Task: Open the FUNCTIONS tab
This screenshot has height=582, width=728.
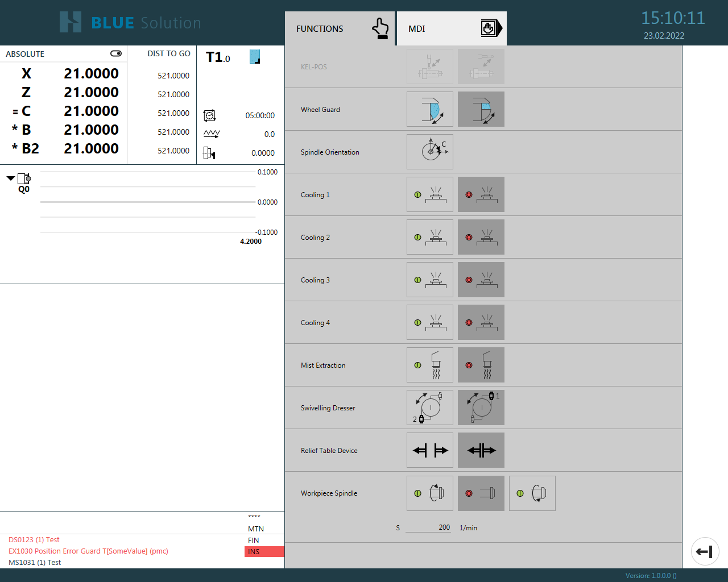Action: (x=340, y=28)
